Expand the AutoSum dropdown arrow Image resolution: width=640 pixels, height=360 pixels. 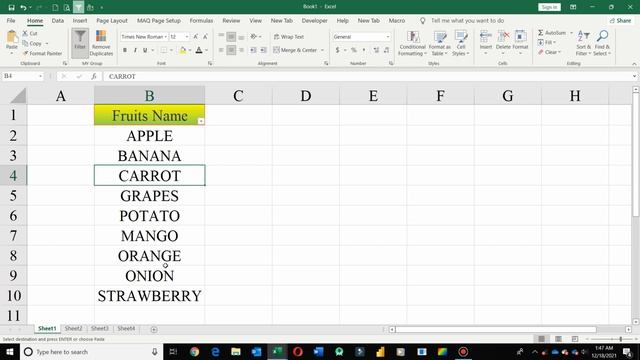click(x=571, y=33)
